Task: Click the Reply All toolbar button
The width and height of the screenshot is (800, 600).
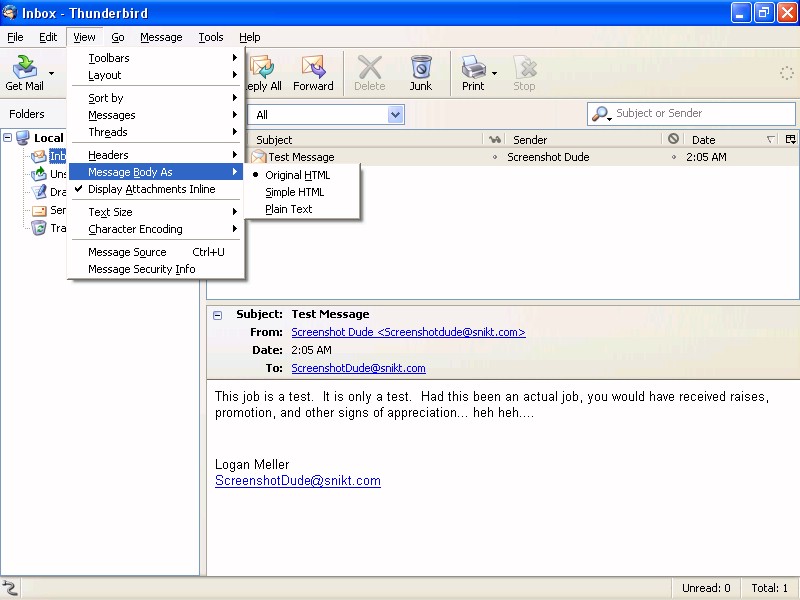Action: (x=264, y=73)
